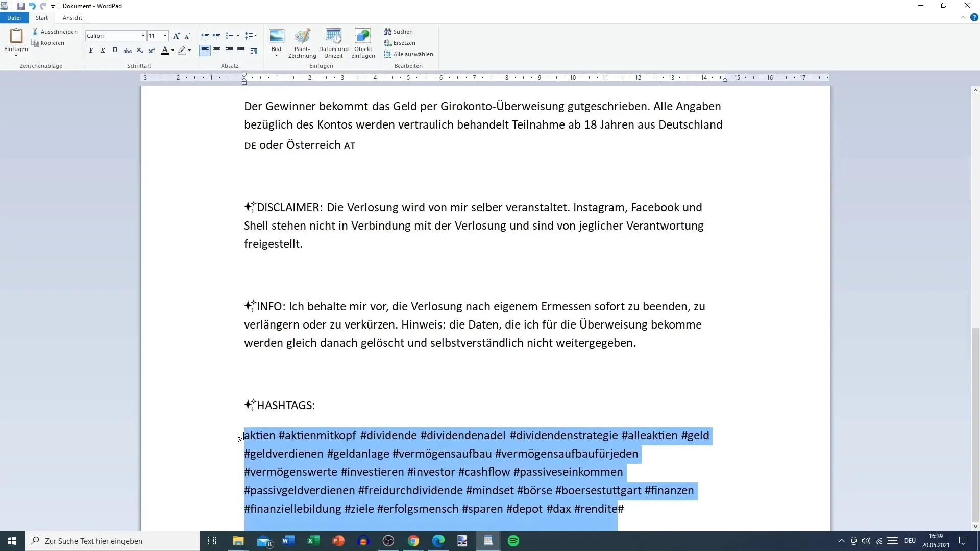
Task: Decrease font size with the shrink font icon
Action: point(187,36)
